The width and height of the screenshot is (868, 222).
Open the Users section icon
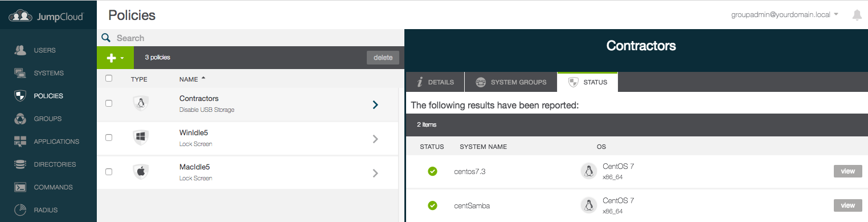21,50
